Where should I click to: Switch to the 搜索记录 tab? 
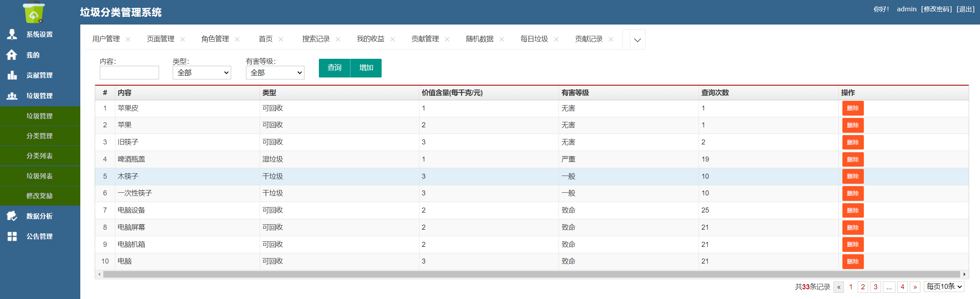(316, 39)
